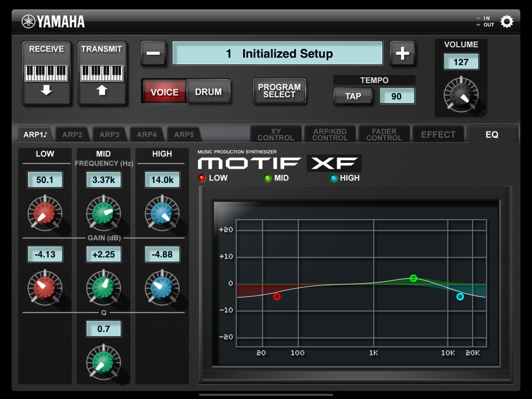Screen dimensions: 532x399
Task: Click the Low gain value -4.13
Action: coord(45,254)
